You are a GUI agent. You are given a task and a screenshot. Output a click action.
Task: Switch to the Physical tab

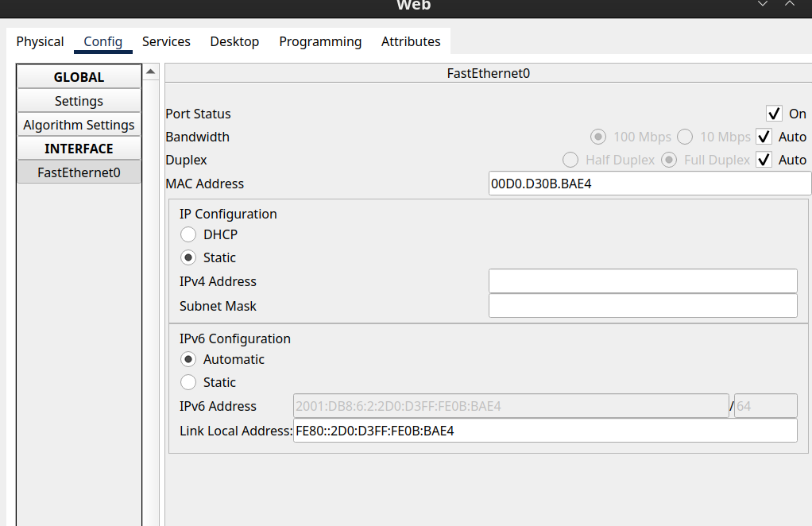40,41
